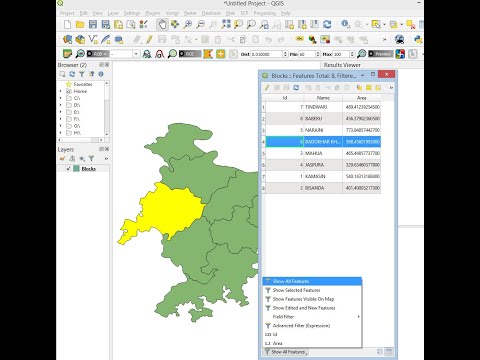This screenshot has width=480, height=360.
Task: Open the Vector menu
Action: coord(172,13)
